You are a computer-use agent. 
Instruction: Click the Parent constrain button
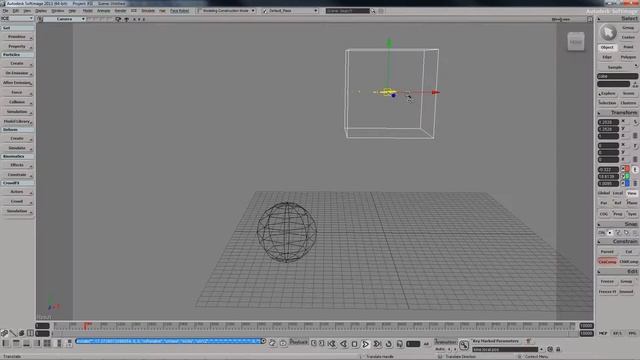pos(607,252)
